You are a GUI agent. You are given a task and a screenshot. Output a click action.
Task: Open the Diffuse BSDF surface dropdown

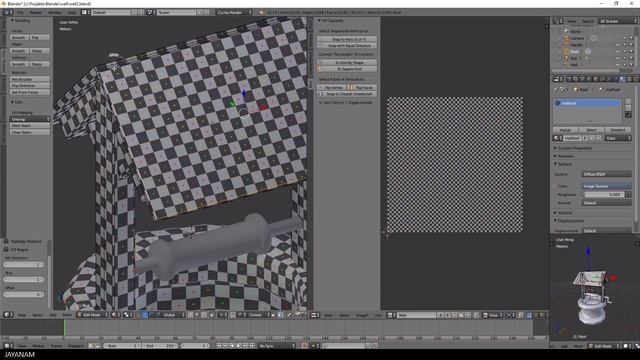tap(606, 174)
